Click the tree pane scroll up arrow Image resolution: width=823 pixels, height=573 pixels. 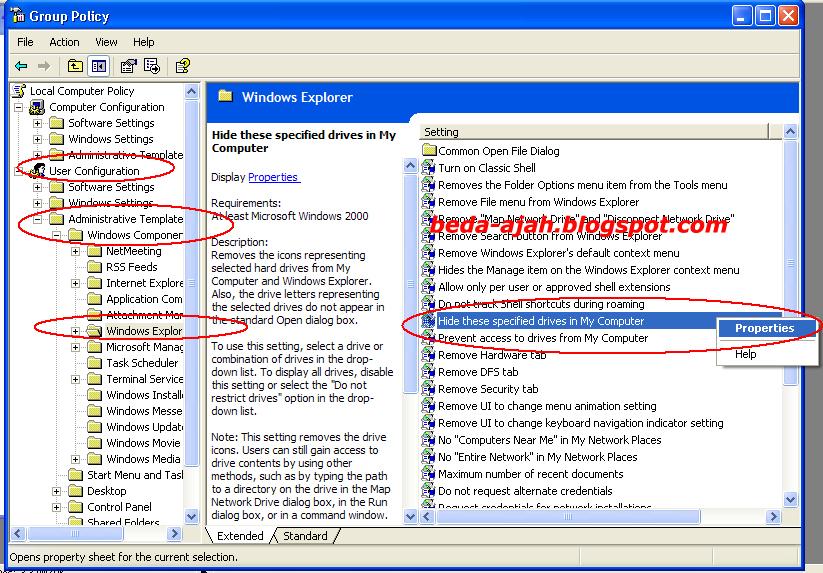click(192, 91)
